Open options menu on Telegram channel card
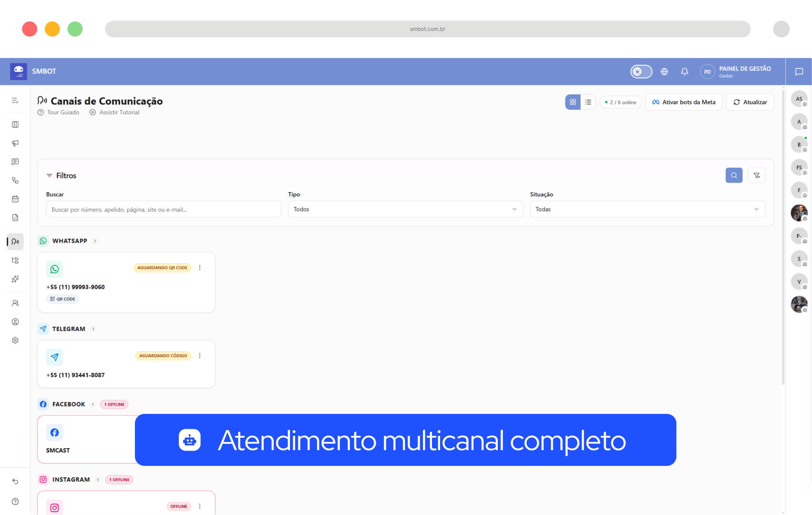 pyautogui.click(x=200, y=356)
